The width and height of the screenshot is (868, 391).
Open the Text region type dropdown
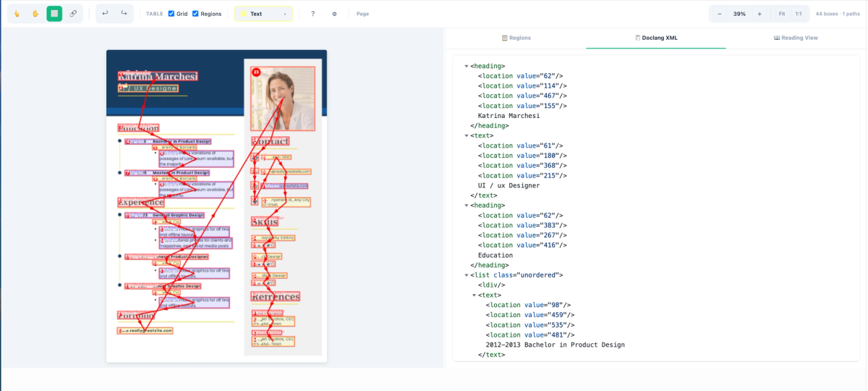coord(263,14)
